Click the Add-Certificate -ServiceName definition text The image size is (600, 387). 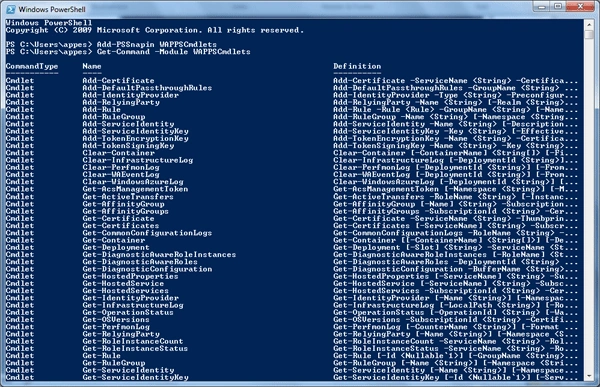tap(455, 81)
